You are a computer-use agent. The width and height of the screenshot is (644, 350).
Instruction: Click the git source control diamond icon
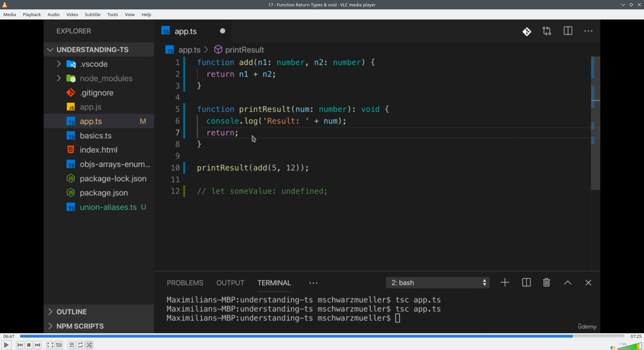click(527, 32)
